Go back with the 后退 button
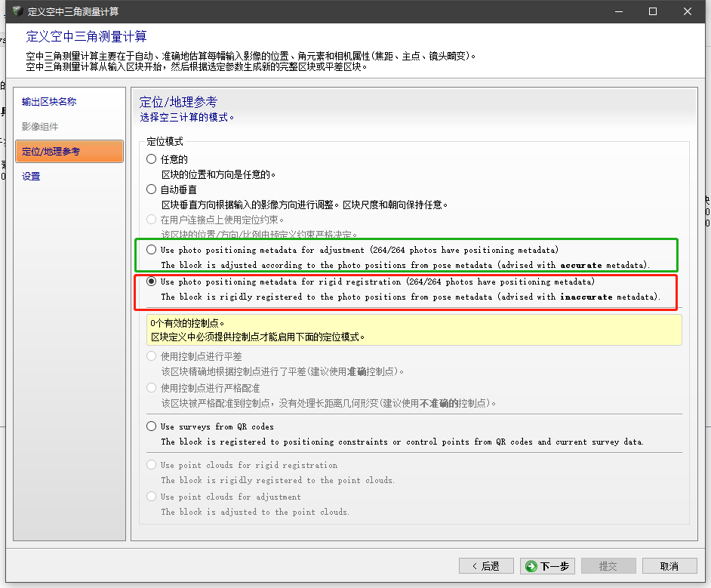 click(x=486, y=566)
